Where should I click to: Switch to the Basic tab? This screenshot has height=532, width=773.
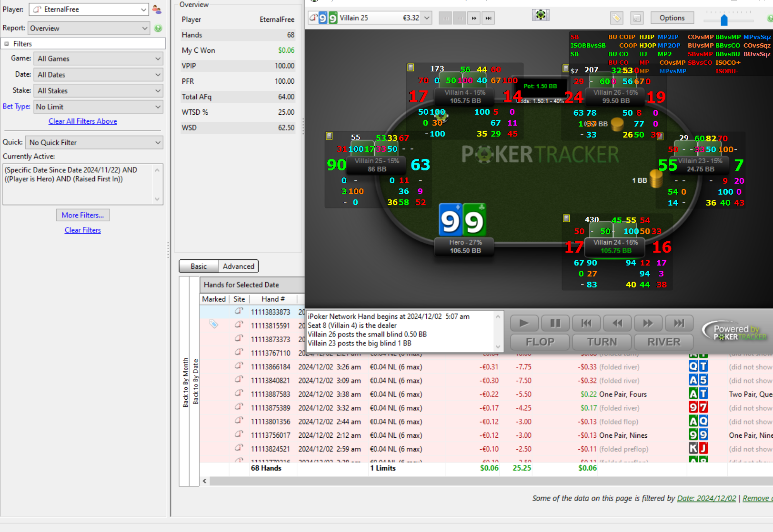199,266
